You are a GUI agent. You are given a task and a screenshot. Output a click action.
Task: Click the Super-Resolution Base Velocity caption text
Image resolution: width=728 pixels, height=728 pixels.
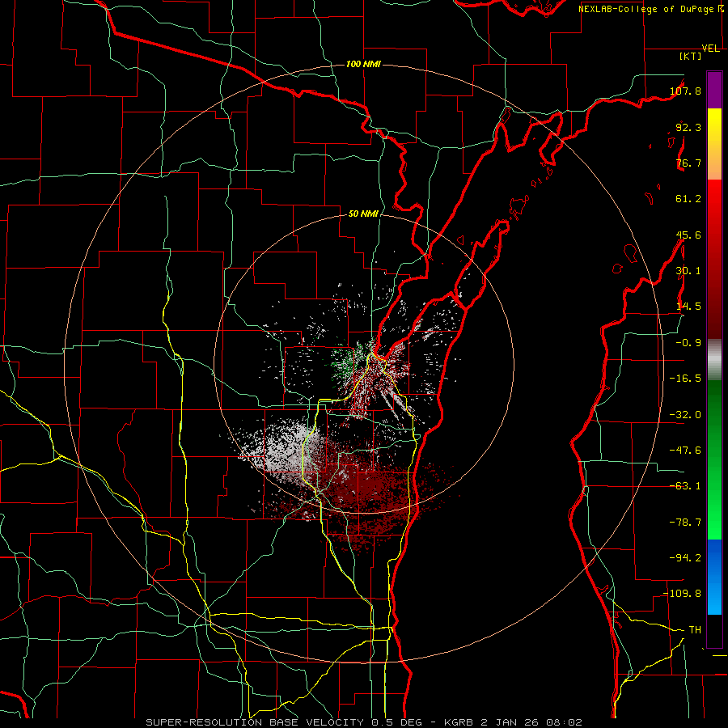tap(364, 722)
